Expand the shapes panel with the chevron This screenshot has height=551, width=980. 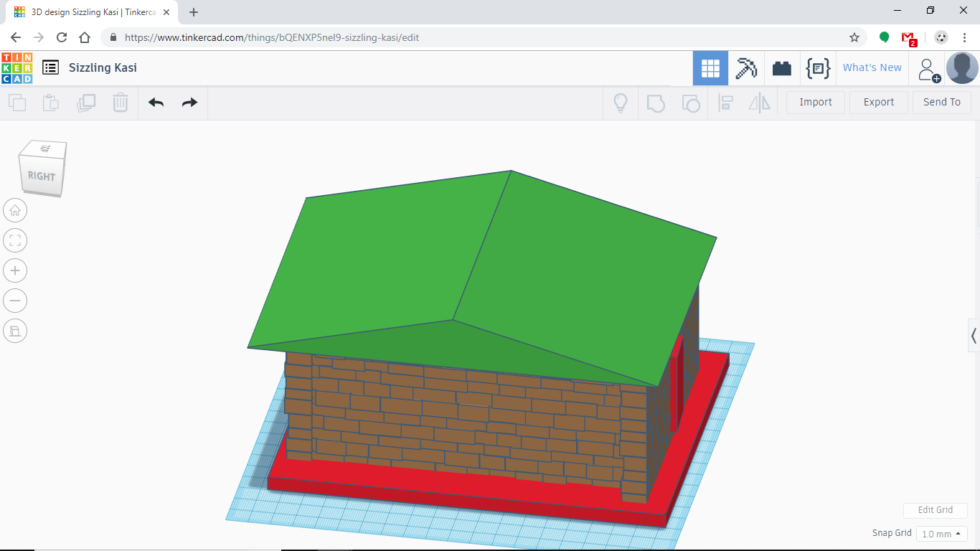coord(973,335)
